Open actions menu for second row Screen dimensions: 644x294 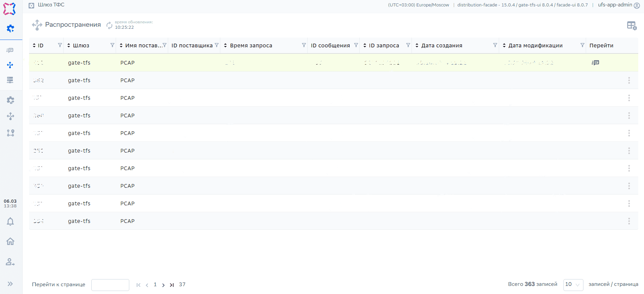tap(629, 81)
